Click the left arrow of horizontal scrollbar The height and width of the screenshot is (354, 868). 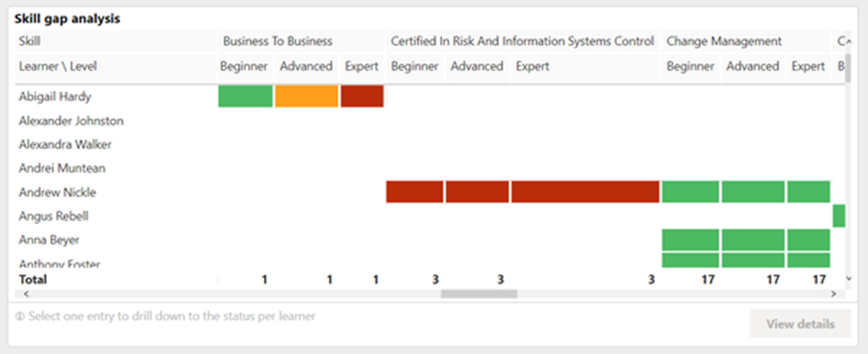tap(26, 295)
